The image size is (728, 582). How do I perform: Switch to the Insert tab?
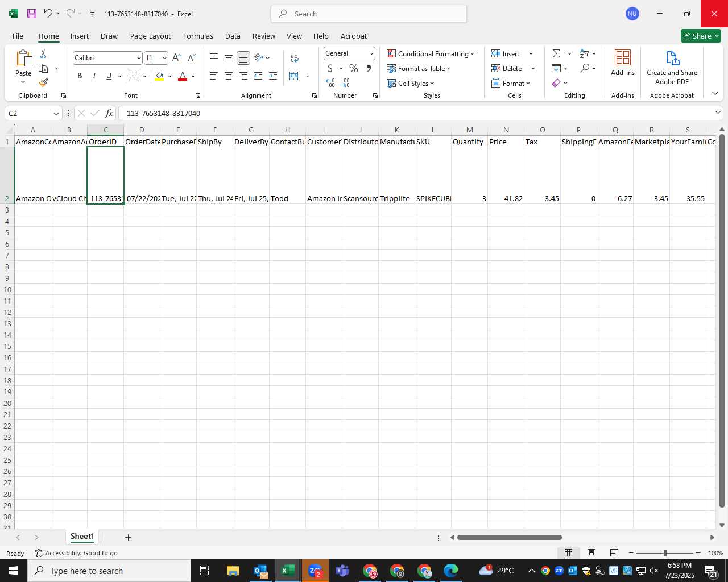click(x=80, y=36)
